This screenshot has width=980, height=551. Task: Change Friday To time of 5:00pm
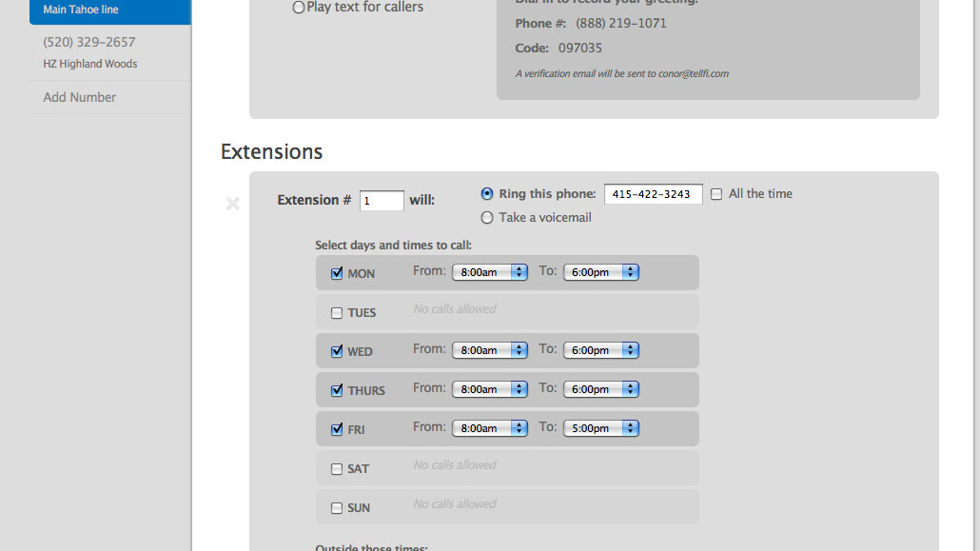point(601,428)
